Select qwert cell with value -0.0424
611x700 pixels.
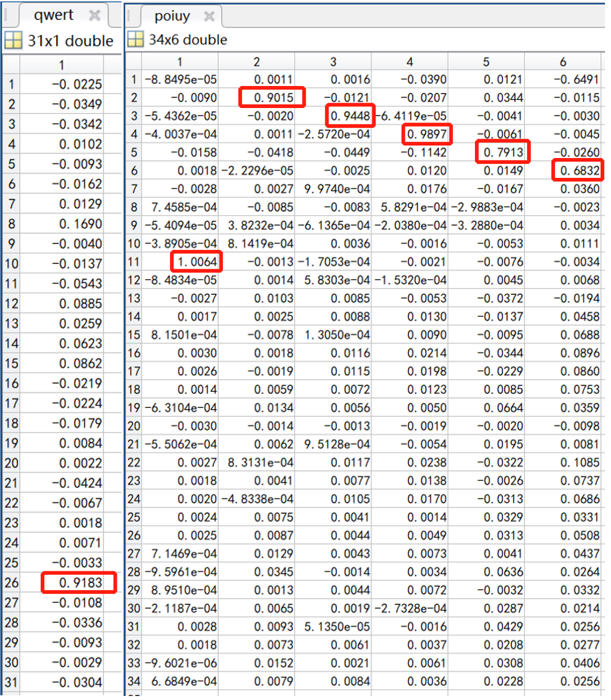pyautogui.click(x=62, y=483)
